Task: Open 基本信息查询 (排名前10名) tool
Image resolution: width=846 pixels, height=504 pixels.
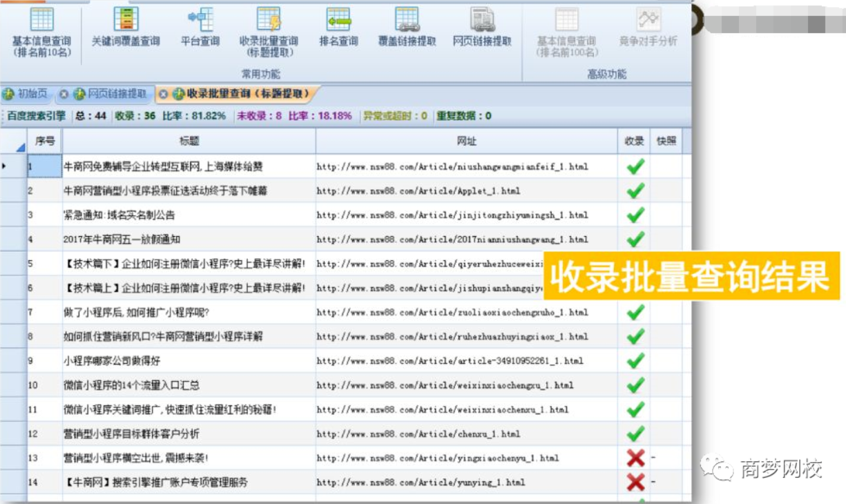Action: (x=41, y=32)
